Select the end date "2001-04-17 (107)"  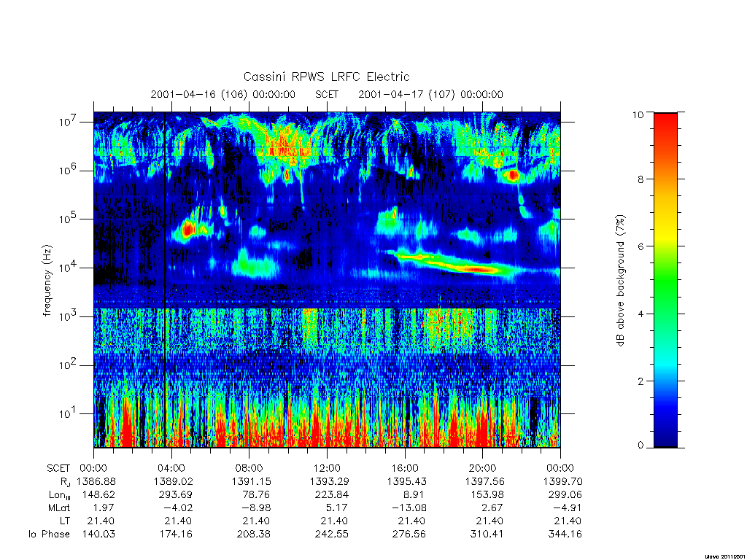coord(407,94)
